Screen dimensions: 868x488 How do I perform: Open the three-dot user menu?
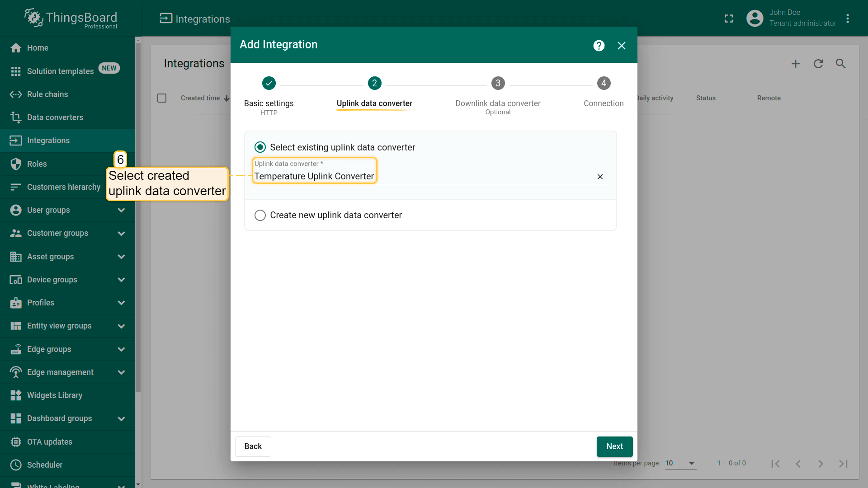848,19
